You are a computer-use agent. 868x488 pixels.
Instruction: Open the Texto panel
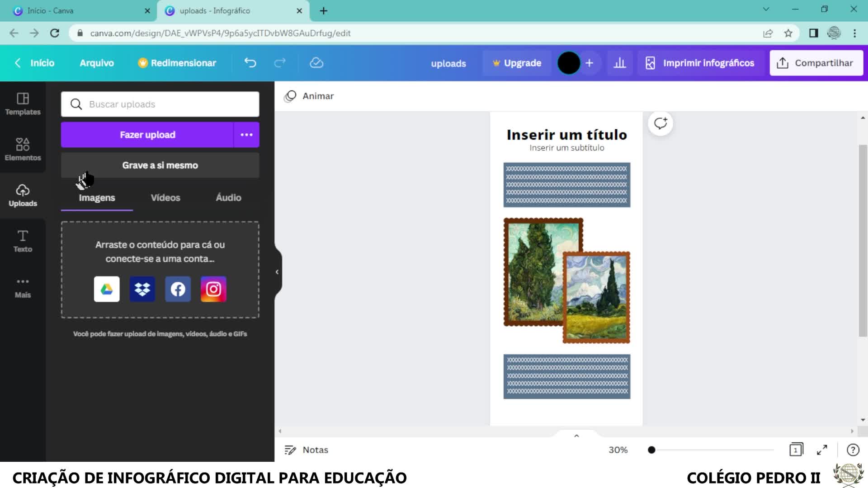tap(23, 241)
